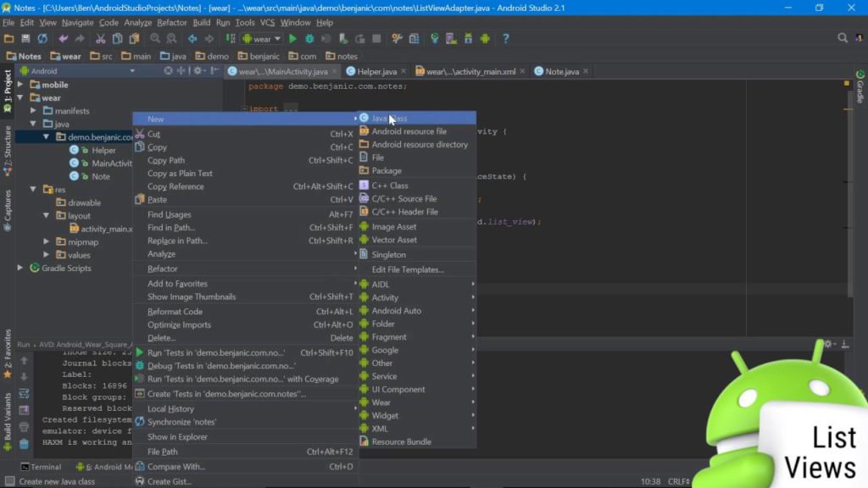Open the VCS menu in menu bar
Image resolution: width=868 pixels, height=488 pixels.
point(267,23)
